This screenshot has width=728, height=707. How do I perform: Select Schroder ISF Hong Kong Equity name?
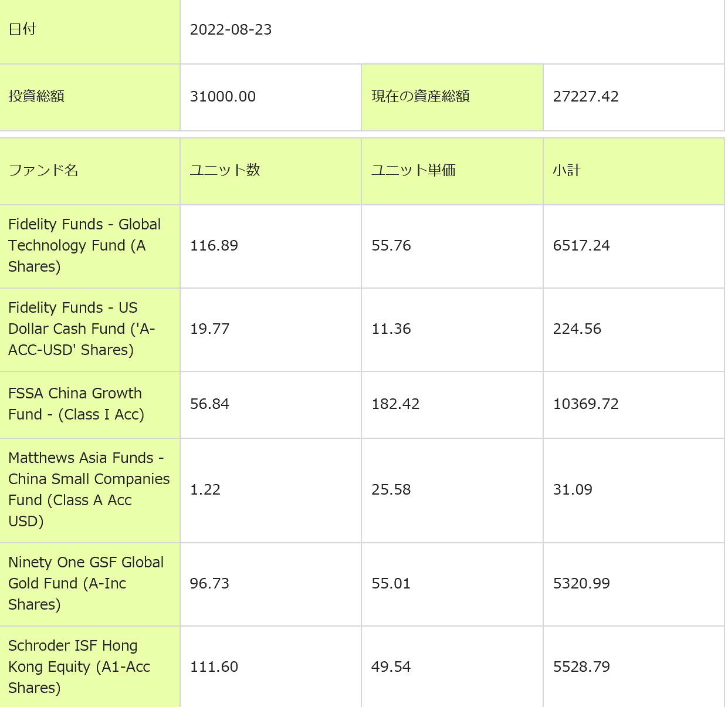pos(79,667)
